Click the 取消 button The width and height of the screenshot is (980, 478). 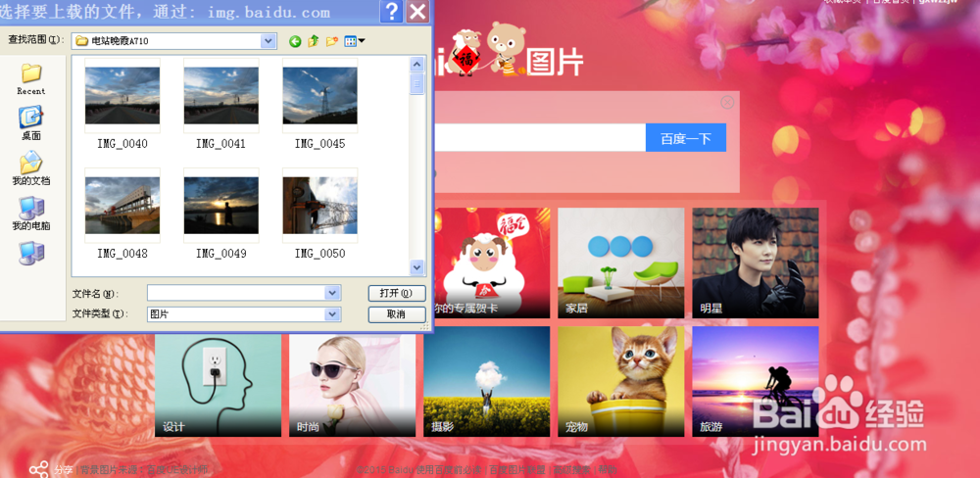[397, 314]
